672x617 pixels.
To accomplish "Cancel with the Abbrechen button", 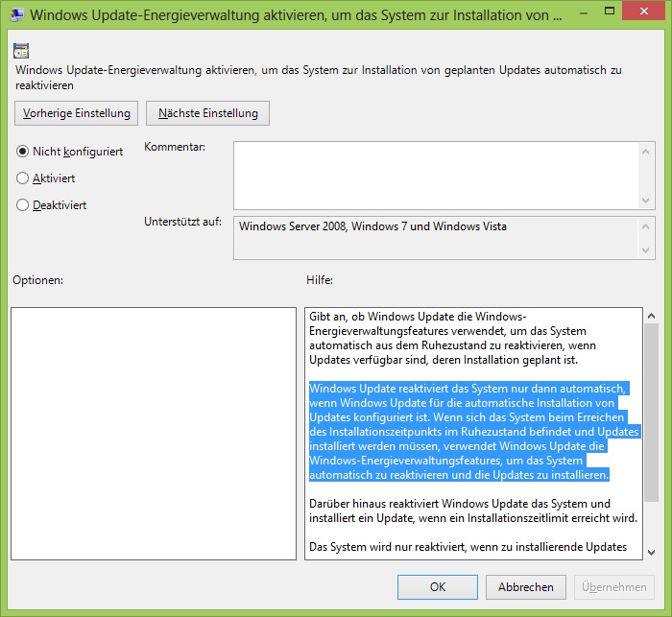I will click(x=526, y=587).
